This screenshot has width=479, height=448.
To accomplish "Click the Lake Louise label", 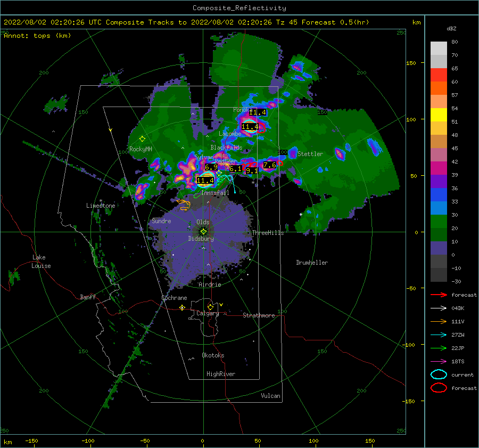I will click(41, 262).
